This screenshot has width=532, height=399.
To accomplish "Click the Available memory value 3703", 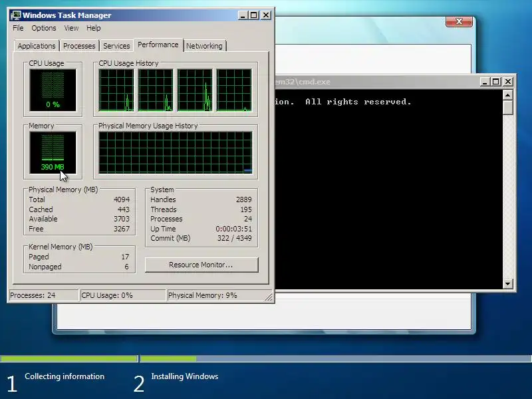I will click(x=122, y=219).
